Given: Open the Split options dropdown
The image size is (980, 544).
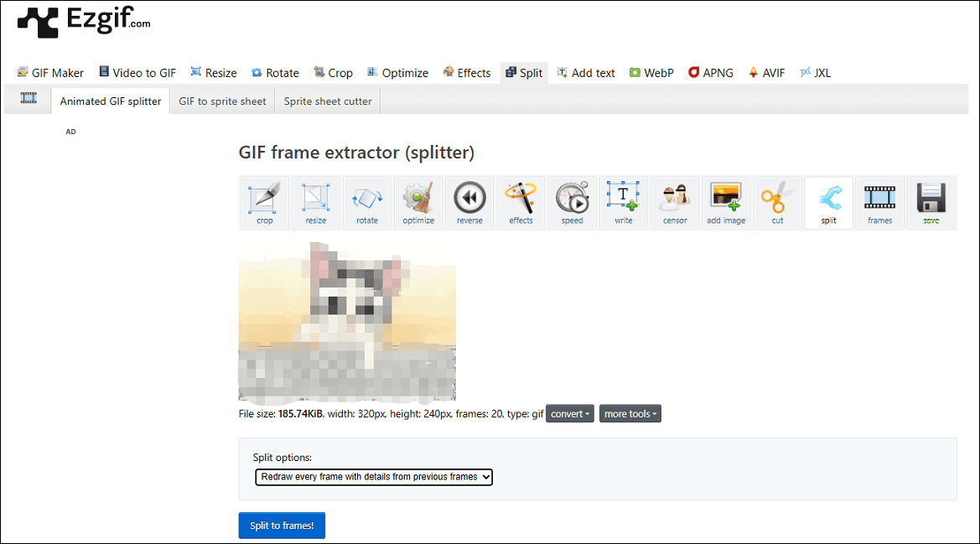Looking at the screenshot, I should (x=372, y=476).
